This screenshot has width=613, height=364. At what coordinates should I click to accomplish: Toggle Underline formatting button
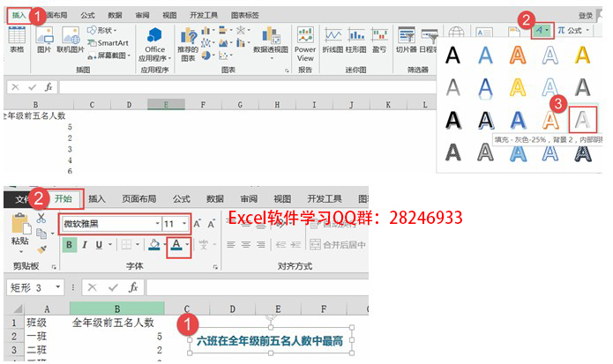pyautogui.click(x=99, y=245)
